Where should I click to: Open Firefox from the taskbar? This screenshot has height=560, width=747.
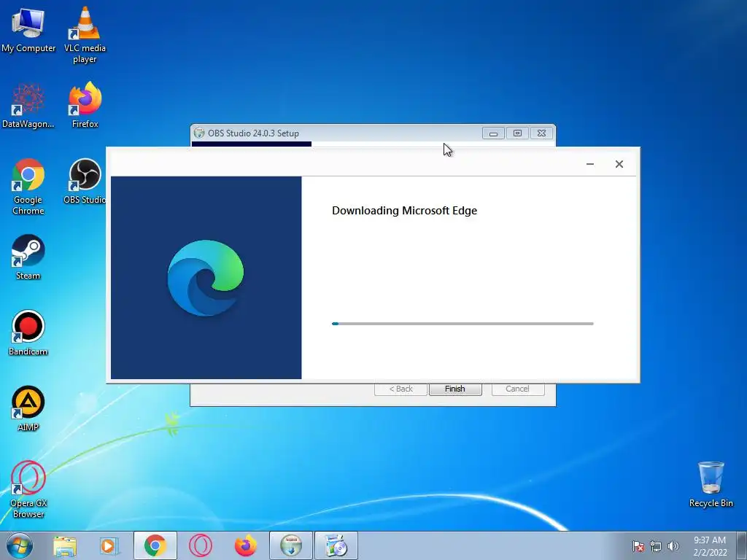(x=246, y=545)
